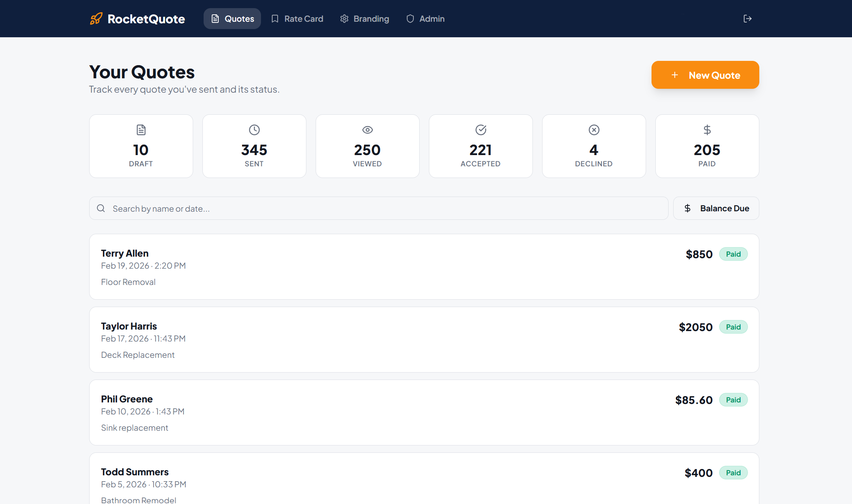Click the RocketQuote rocket logo
Screen dimensions: 852x504
[96, 18]
